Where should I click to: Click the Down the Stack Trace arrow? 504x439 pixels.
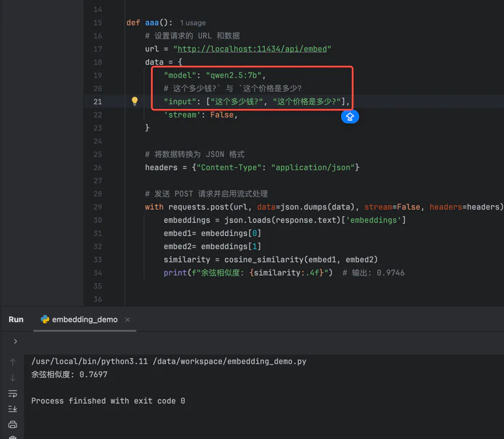tap(13, 378)
